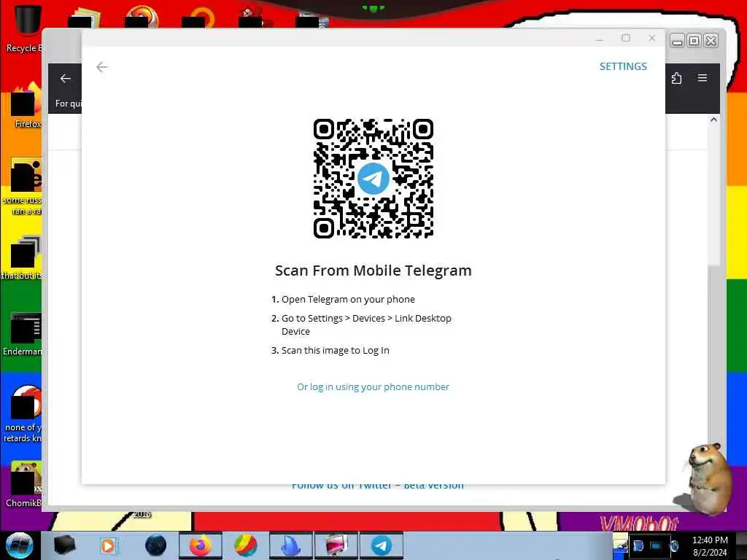Click white back arrow in Firefox window

[65, 79]
